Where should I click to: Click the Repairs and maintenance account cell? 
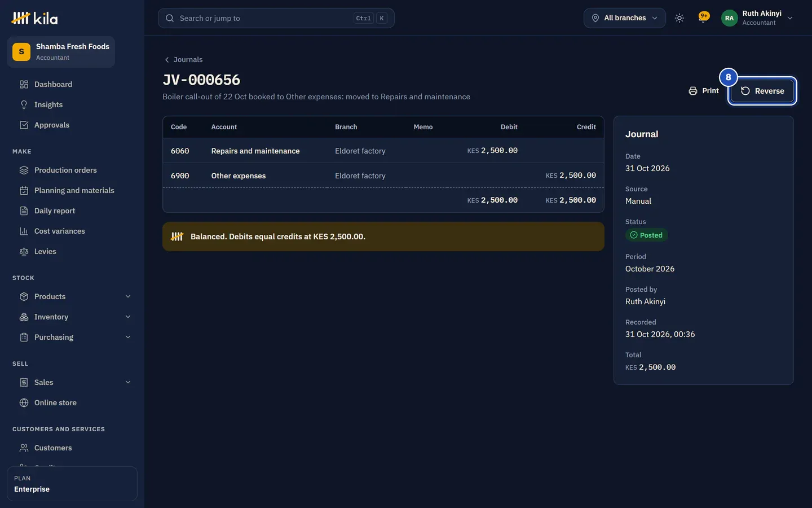(255, 151)
